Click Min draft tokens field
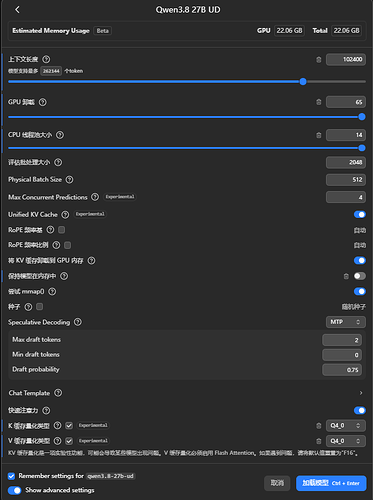The height and width of the screenshot is (500, 373). (x=342, y=355)
